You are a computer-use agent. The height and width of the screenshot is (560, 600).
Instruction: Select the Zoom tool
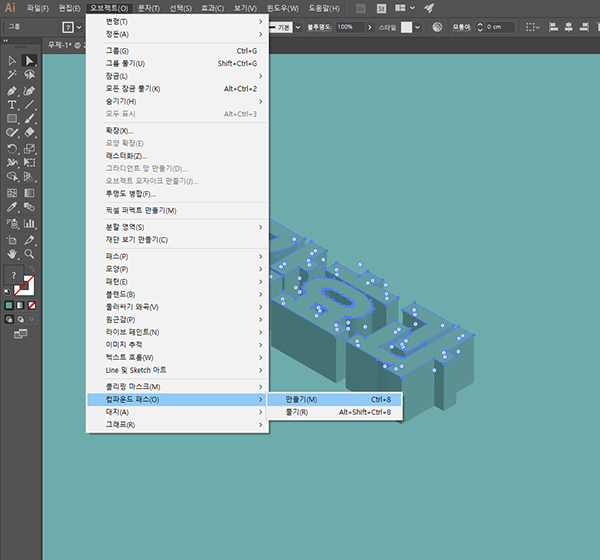point(29,254)
